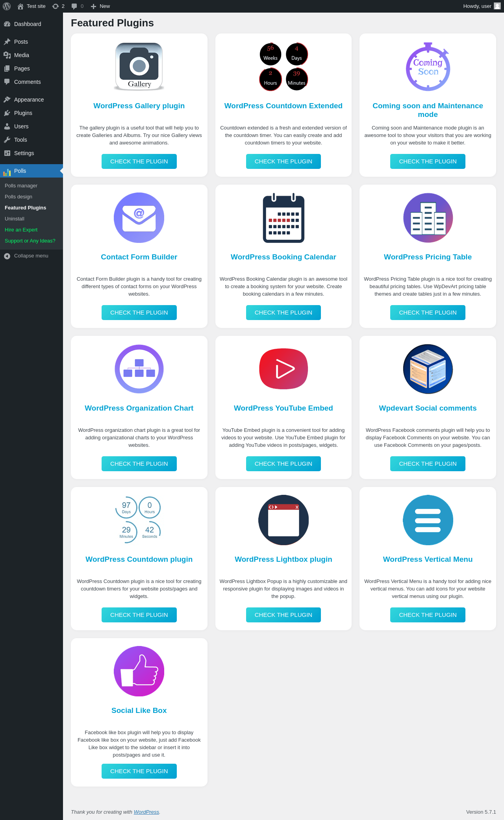Open the comments bubble in admin bar
The image size is (504, 820).
point(74,6)
